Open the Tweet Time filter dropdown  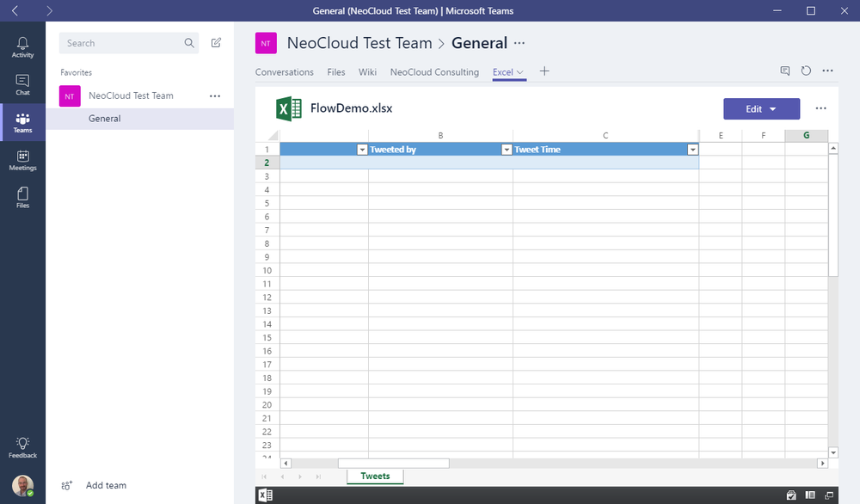tap(692, 150)
